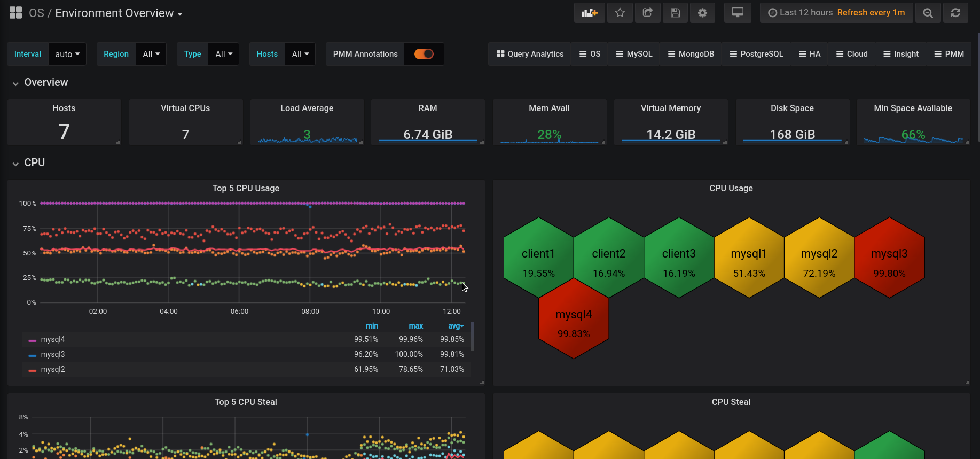Cycle view mode with monitor icon
This screenshot has width=980, height=459.
point(738,13)
